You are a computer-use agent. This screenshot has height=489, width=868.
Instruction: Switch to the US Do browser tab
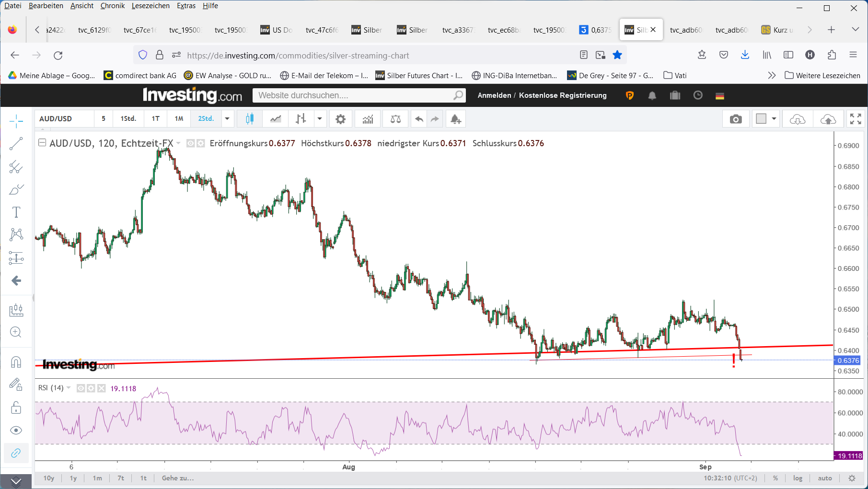pos(277,30)
